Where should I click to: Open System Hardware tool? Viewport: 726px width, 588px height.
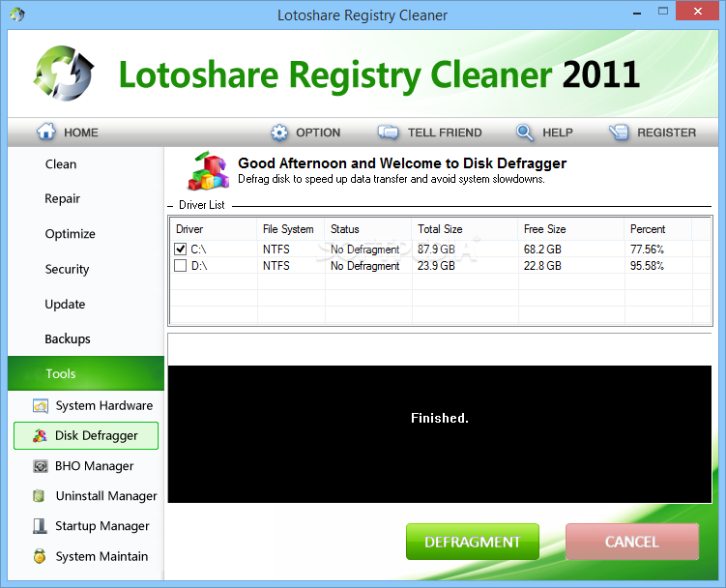103,406
